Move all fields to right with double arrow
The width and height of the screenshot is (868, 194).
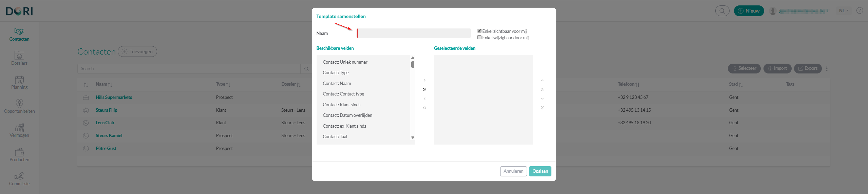[424, 89]
